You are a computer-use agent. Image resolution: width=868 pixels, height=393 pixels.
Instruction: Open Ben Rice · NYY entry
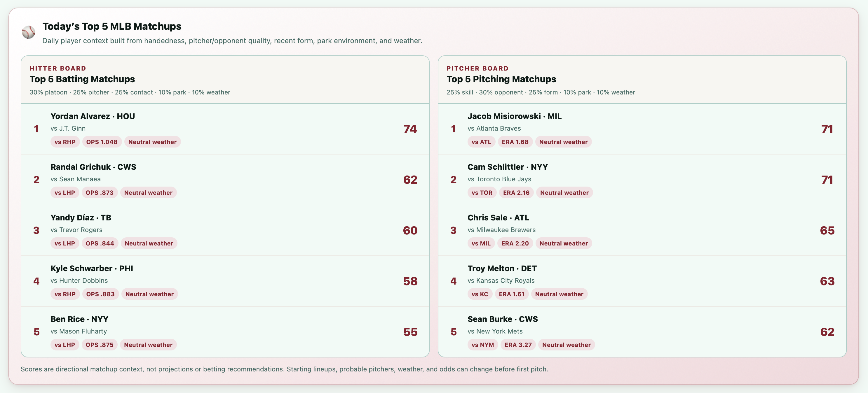225,332
